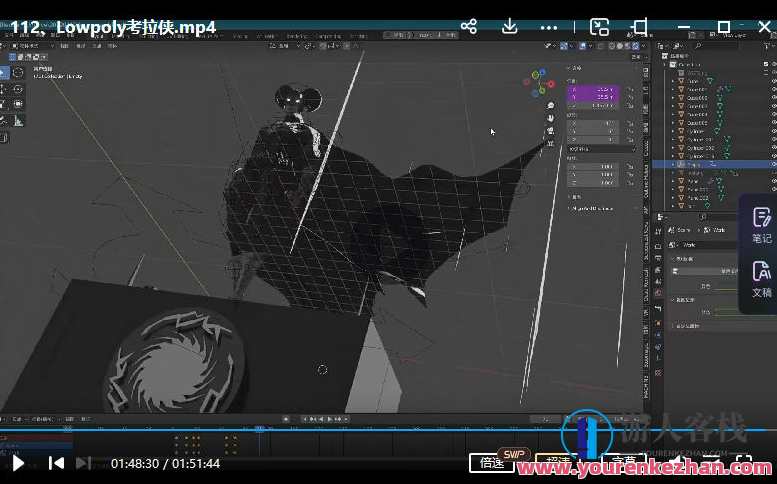Select the Blender Select Box tool
Viewport: 777px width, 484px height.
4,73
